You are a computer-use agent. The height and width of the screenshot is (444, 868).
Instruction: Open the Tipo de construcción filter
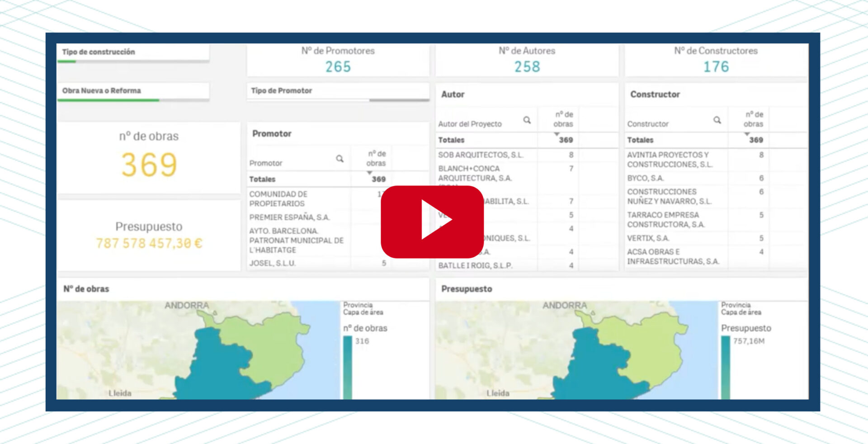click(x=133, y=52)
